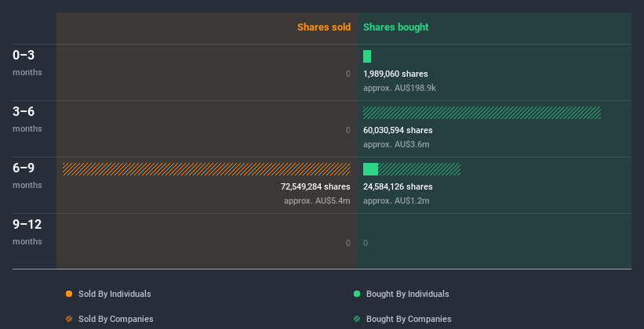Select the hatched green 3–6 months bought bar
The image size is (644, 329).
tap(482, 113)
